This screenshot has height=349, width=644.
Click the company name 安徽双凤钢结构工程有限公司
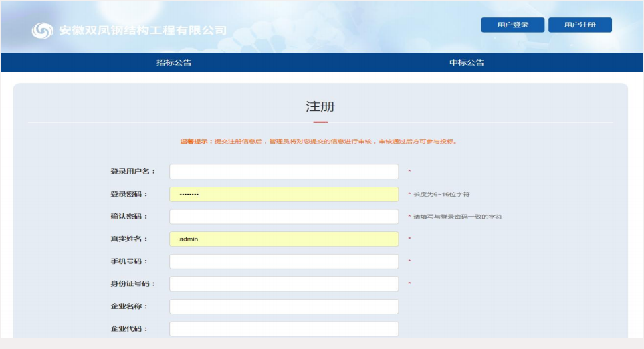tap(142, 31)
